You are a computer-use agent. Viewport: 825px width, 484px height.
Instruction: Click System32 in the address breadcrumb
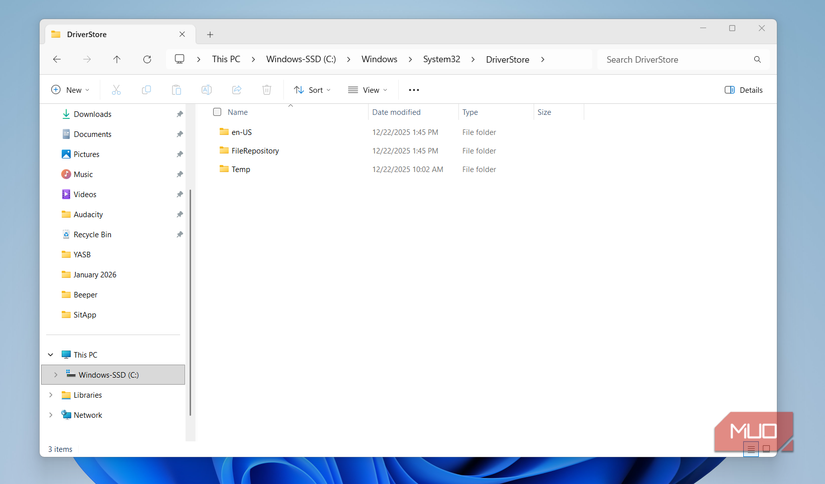pos(441,60)
